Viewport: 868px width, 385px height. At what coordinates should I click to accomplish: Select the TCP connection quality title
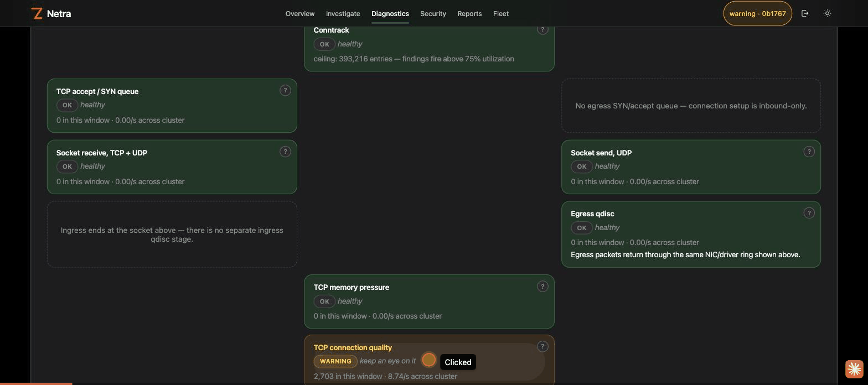(x=353, y=347)
